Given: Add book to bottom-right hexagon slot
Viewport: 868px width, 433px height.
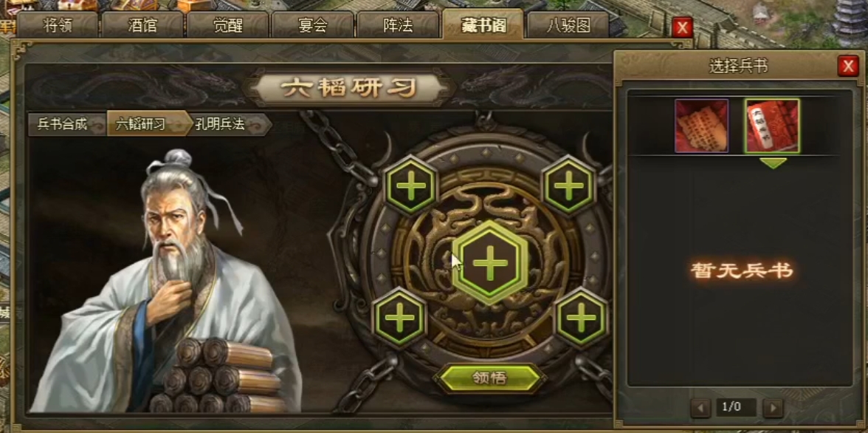Looking at the screenshot, I should (581, 318).
